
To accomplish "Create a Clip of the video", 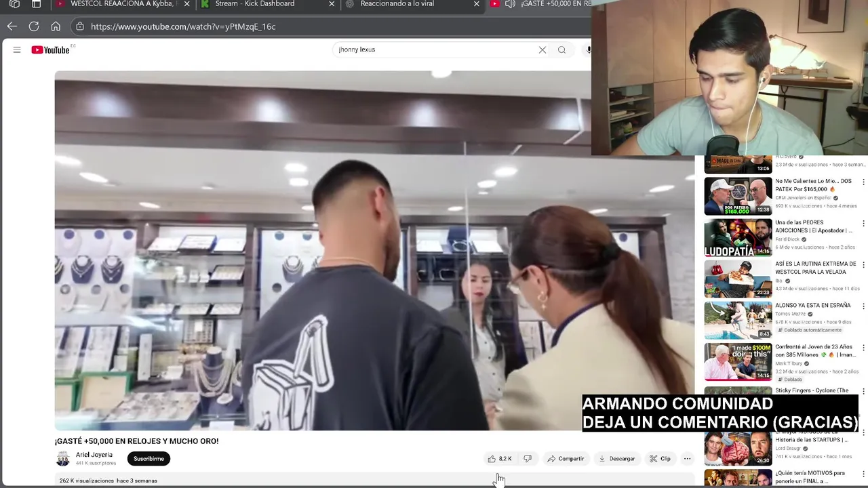I will (660, 459).
